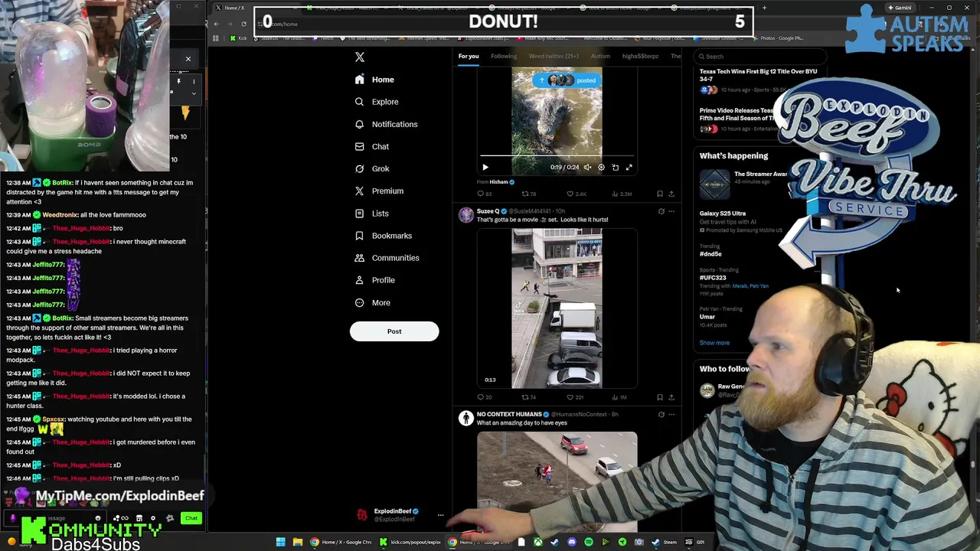
Task: Close the chat panel with X button
Action: 188,59
